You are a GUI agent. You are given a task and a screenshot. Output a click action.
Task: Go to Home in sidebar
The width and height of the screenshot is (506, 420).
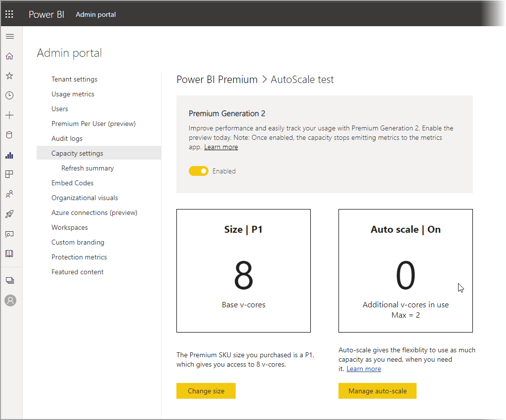coord(10,56)
